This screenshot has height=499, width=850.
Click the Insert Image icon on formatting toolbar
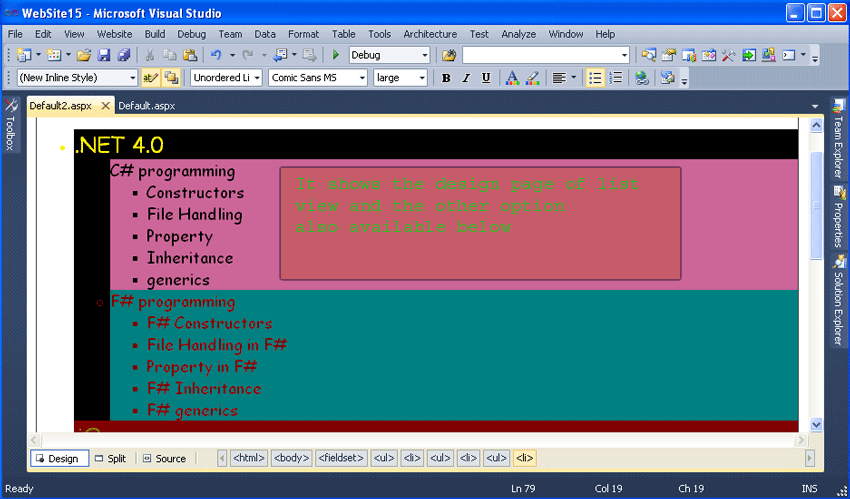[x=667, y=78]
